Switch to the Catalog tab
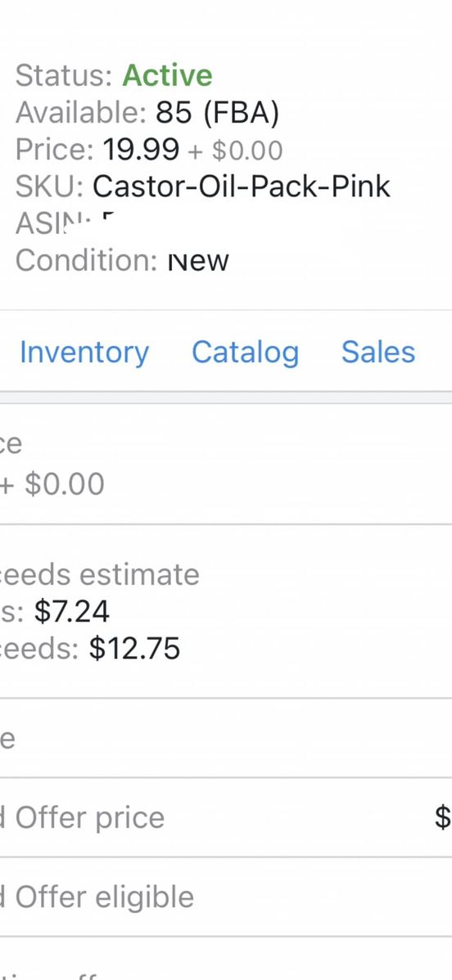Image resolution: width=452 pixels, height=980 pixels. 245,352
